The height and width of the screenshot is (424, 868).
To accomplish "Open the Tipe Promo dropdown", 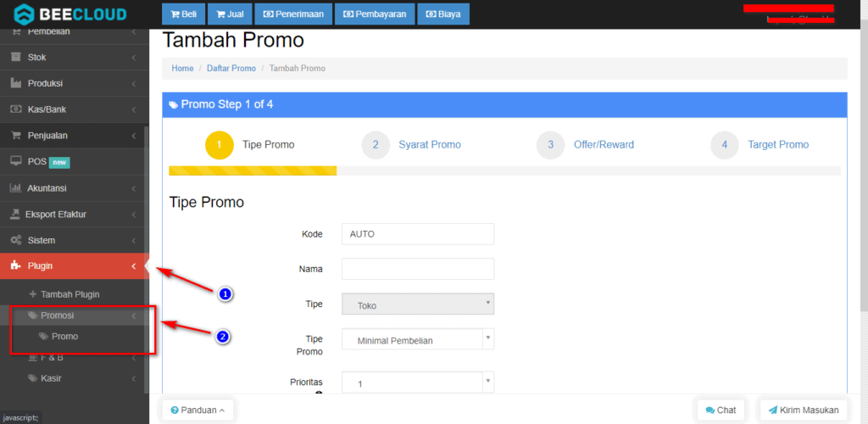I will 417,340.
